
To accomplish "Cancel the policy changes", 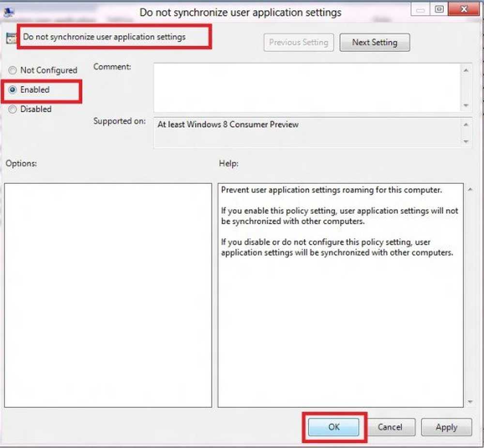I will [x=390, y=427].
